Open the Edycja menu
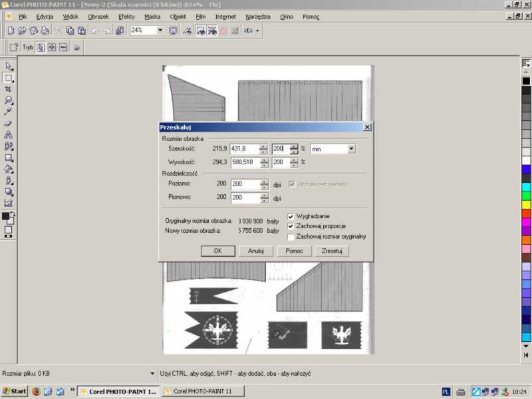 coord(45,17)
